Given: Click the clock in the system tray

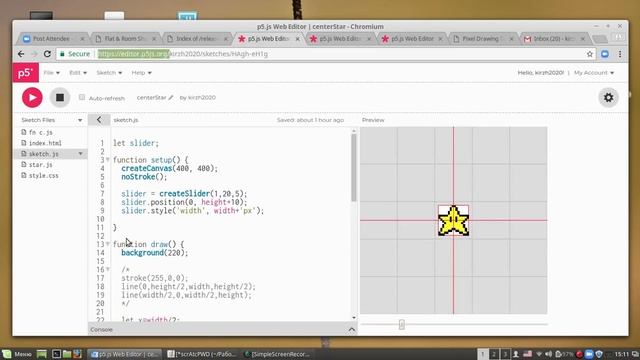Looking at the screenshot, I should tap(621, 354).
